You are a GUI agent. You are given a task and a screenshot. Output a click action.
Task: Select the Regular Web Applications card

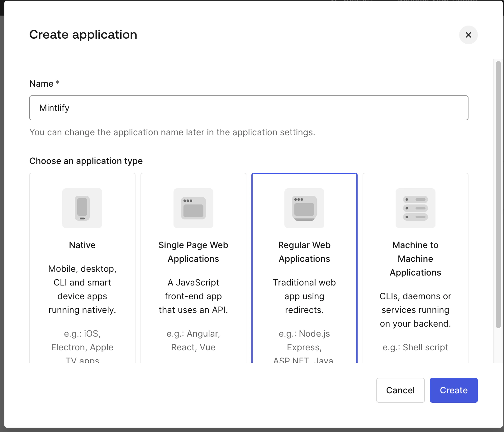[304, 268]
